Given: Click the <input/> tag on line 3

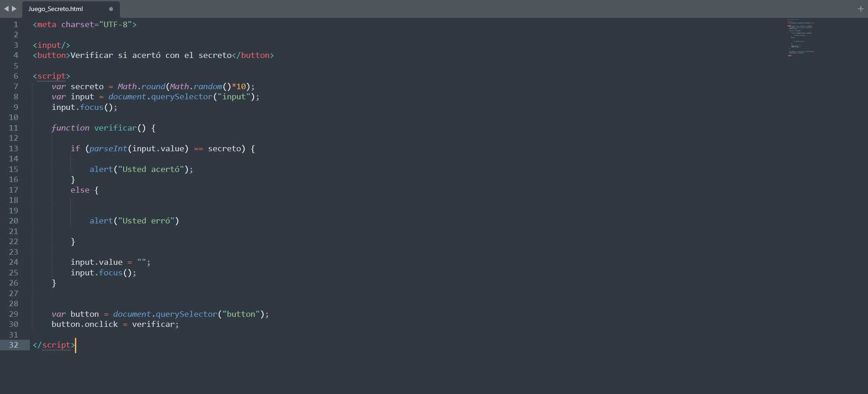Looking at the screenshot, I should [51, 45].
